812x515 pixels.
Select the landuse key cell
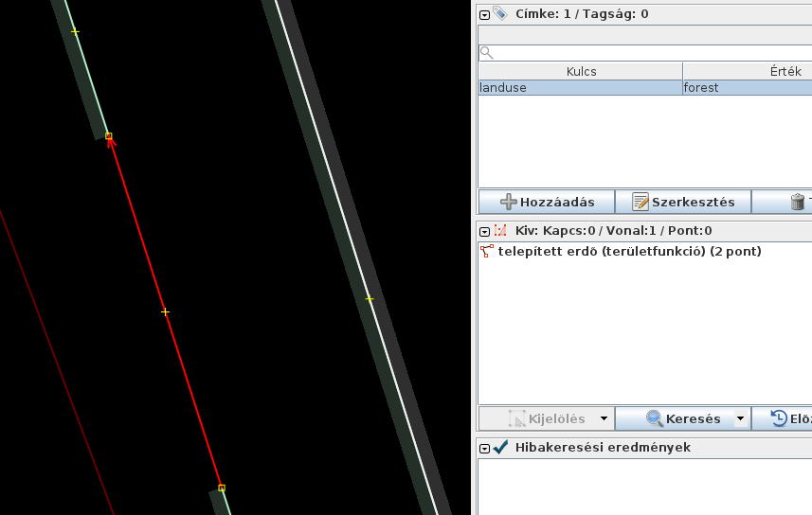tap(581, 87)
